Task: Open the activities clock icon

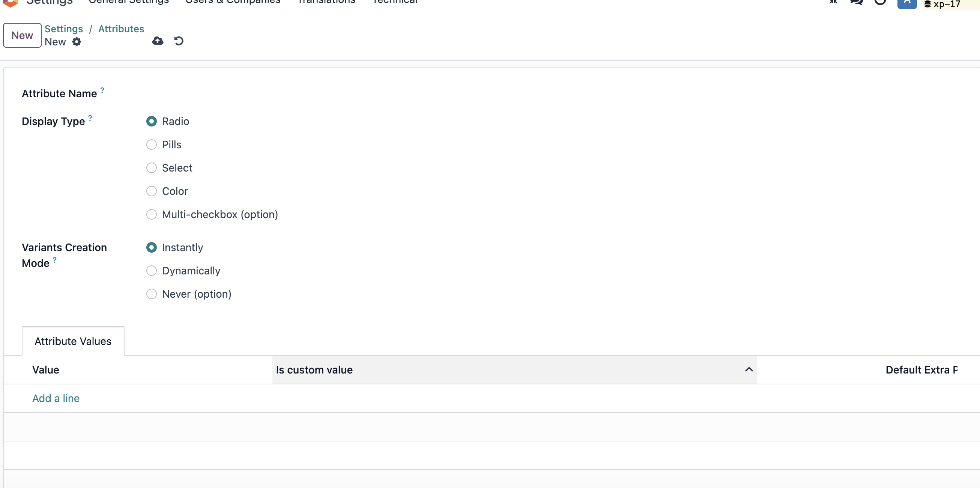Action: click(x=880, y=2)
